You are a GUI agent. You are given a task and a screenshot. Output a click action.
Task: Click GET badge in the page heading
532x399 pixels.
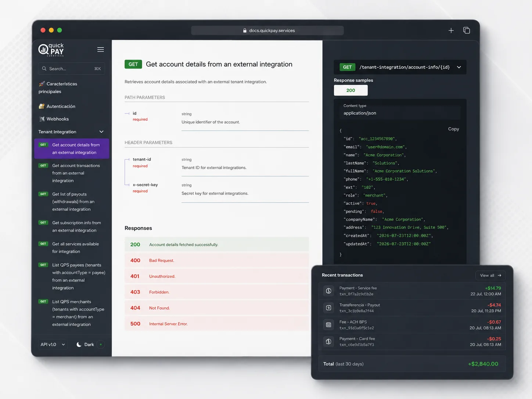(x=133, y=64)
